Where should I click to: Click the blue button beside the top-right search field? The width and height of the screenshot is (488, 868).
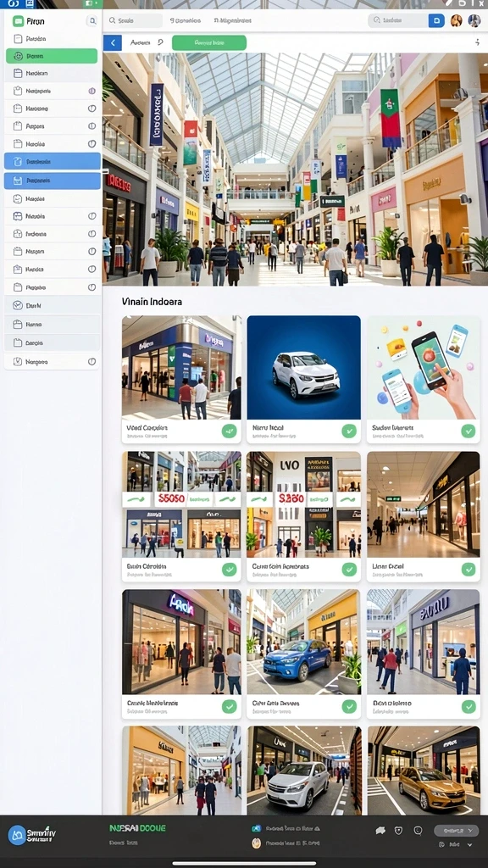436,20
